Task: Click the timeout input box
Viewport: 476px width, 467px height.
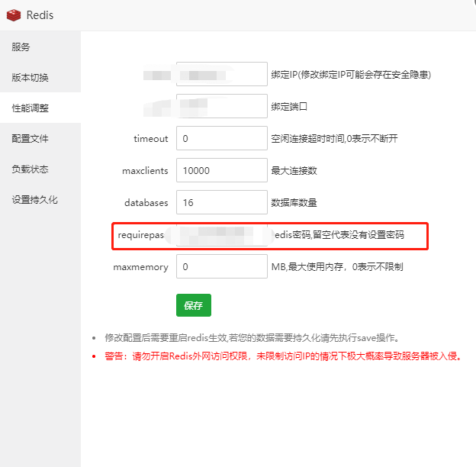Action: (x=222, y=138)
